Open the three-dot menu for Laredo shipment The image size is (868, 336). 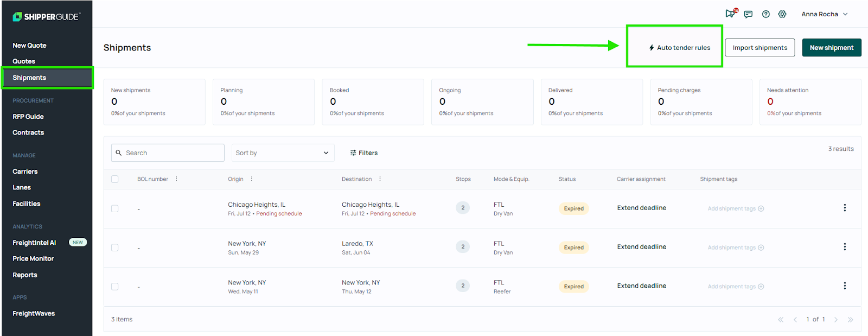(844, 247)
